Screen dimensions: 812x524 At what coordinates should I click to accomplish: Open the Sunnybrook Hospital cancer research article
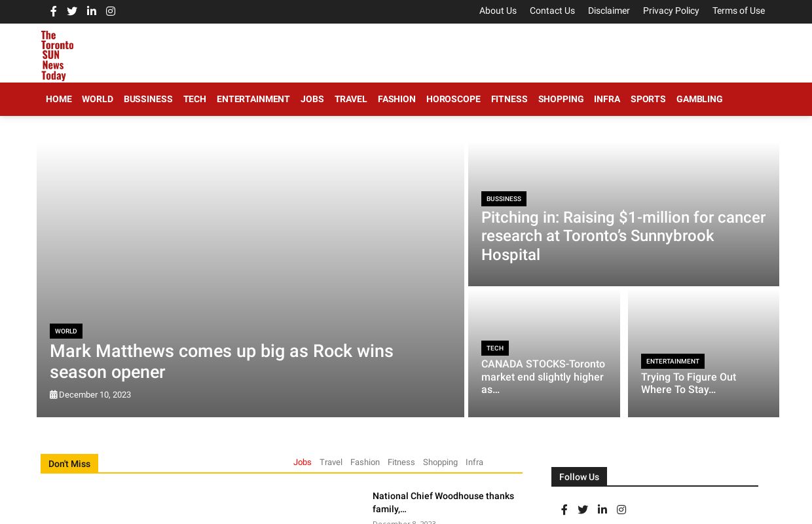(x=623, y=236)
